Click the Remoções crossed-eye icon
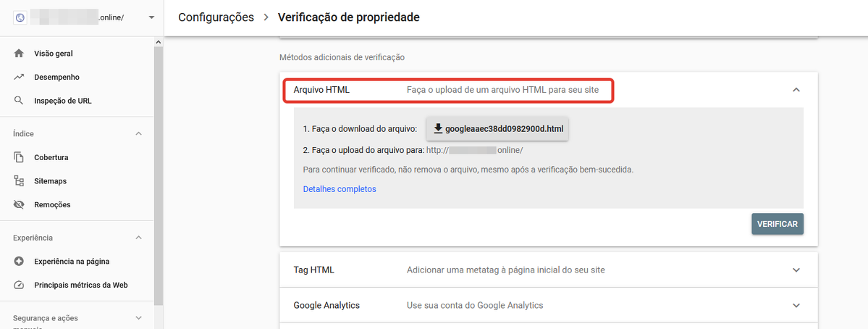The width and height of the screenshot is (868, 329). 19,205
